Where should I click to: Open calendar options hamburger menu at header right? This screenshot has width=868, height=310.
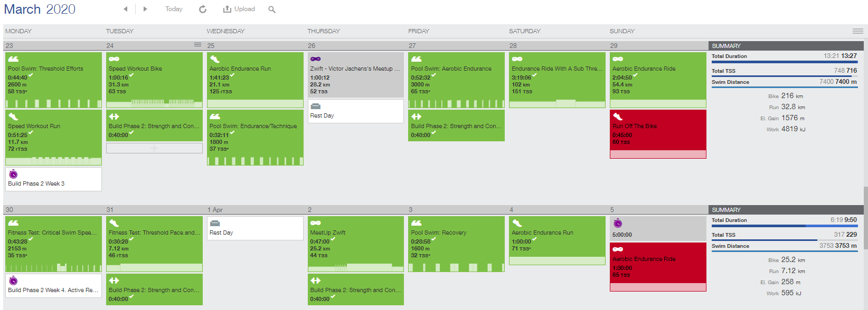(x=858, y=31)
